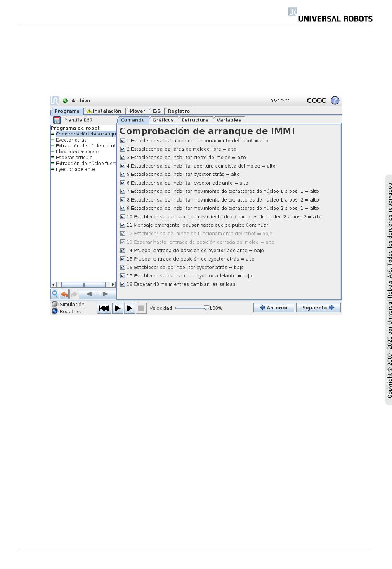Toggle checkbox 1 modo de funcionamiento del robot = alto
This screenshot has height=569, width=392.
[123, 140]
